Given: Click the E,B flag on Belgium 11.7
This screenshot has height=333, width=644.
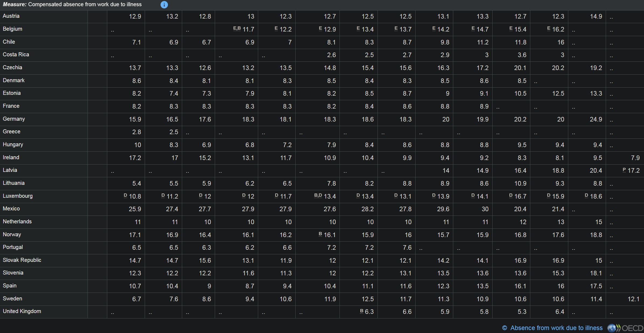Looking at the screenshot, I should [237, 28].
